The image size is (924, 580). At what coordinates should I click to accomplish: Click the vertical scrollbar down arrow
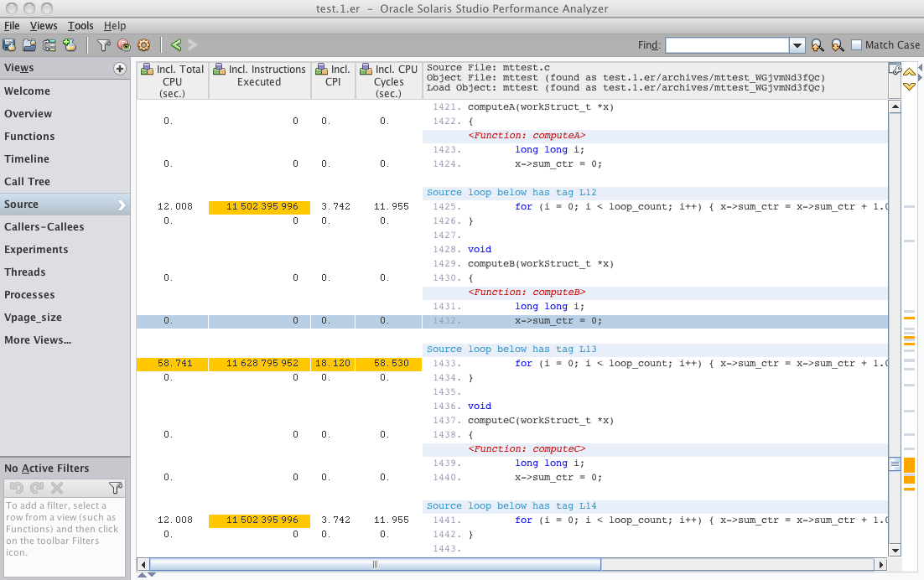click(x=895, y=551)
